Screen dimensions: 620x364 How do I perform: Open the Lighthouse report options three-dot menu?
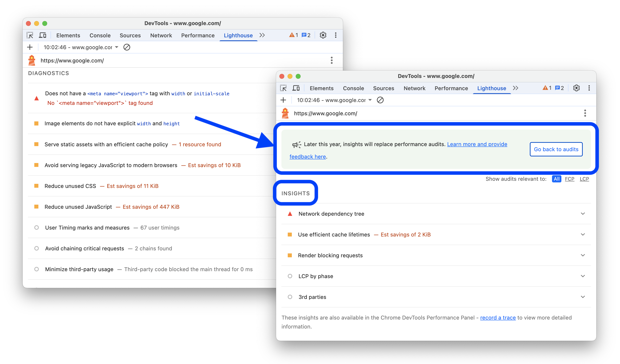click(585, 113)
